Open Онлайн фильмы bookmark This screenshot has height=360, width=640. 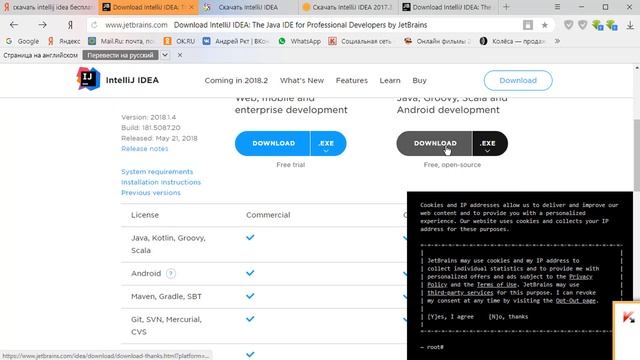tap(437, 41)
